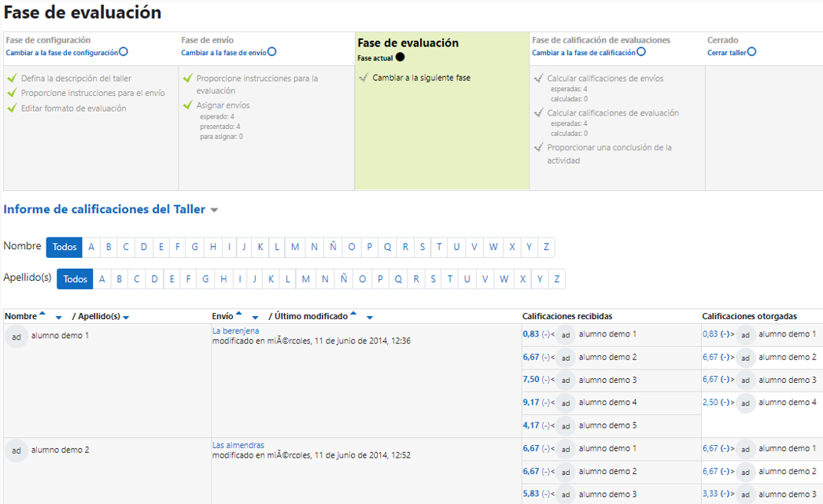Filter Nombre by letter M
Screen dimensions: 823x504
[x=295, y=247]
